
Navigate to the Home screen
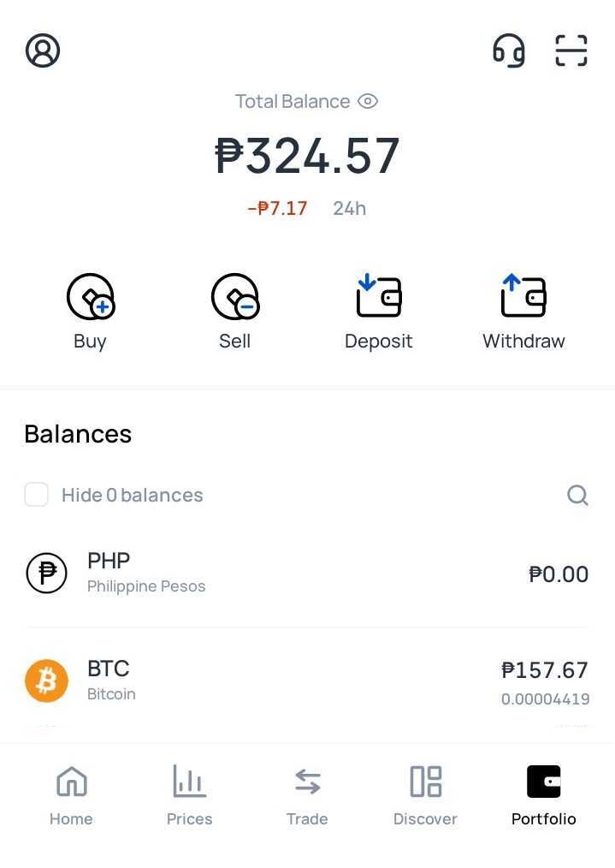point(71,794)
